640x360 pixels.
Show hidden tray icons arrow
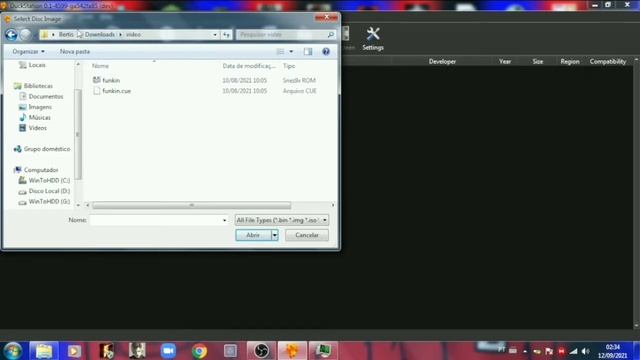525,351
